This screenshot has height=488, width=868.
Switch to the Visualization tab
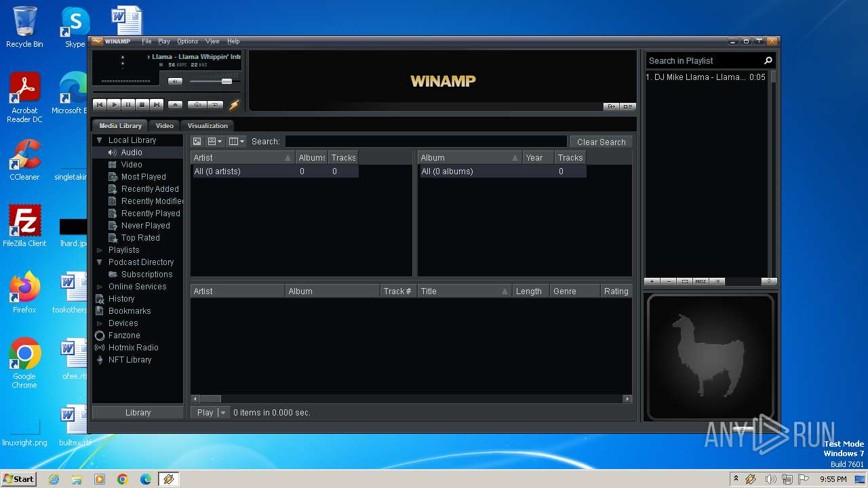tap(208, 125)
